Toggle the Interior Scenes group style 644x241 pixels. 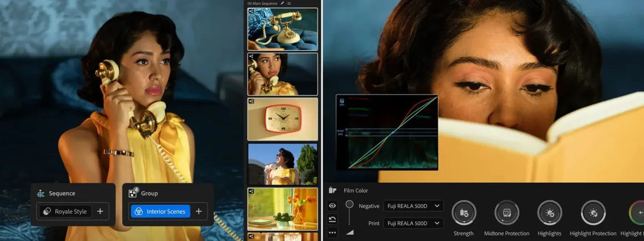pos(160,212)
